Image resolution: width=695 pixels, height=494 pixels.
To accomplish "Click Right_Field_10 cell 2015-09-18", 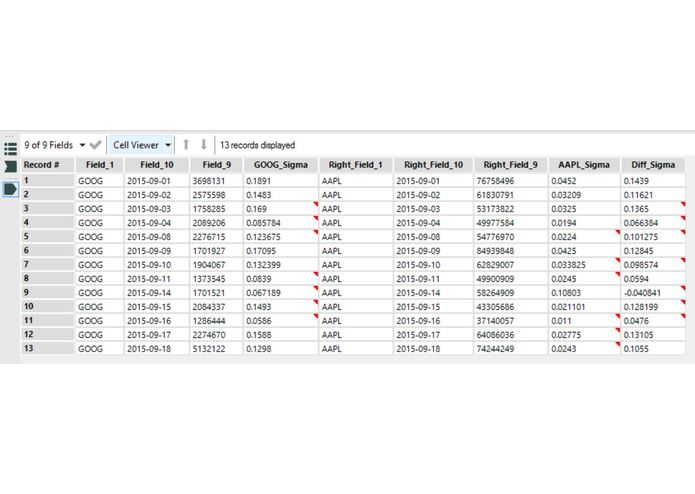I will click(x=433, y=349).
